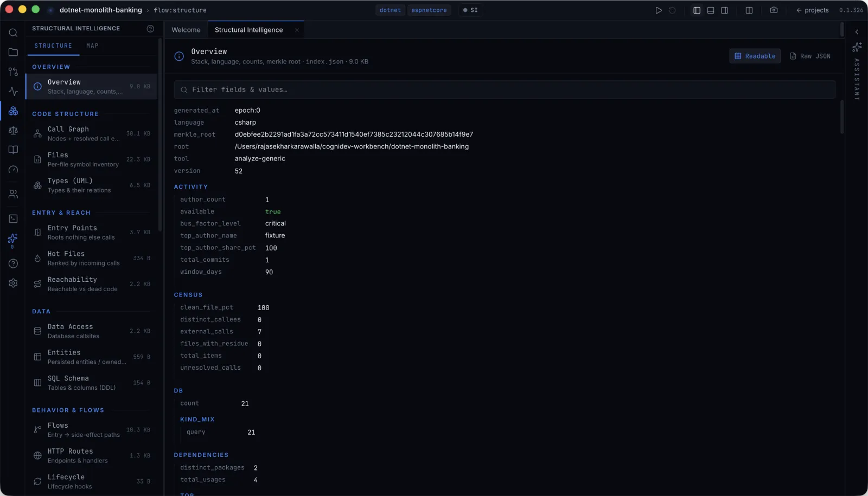
Task: Open the activity pulse icon in the sidebar
Action: pos(13,91)
